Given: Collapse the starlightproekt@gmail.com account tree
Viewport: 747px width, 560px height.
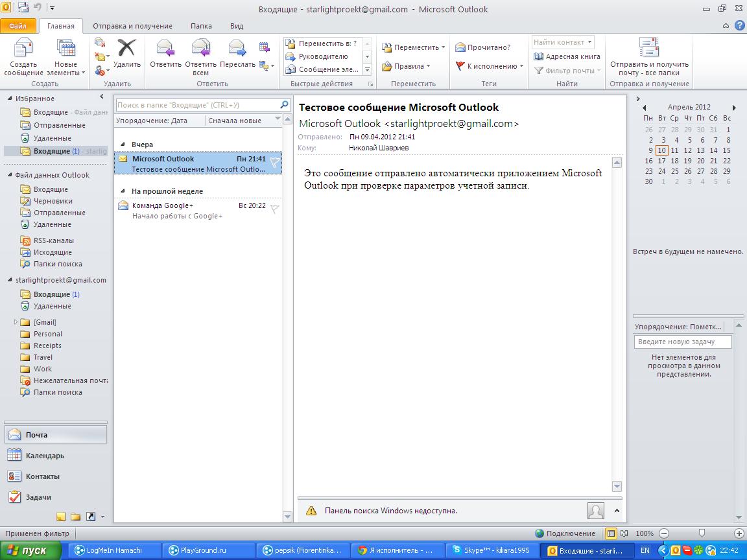Looking at the screenshot, I should tap(10, 280).
